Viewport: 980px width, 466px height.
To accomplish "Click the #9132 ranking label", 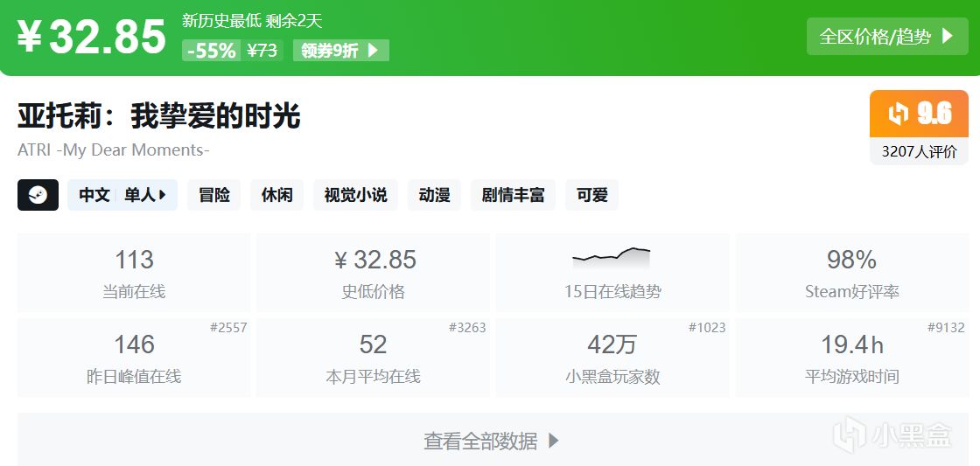I will pyautogui.click(x=946, y=327).
